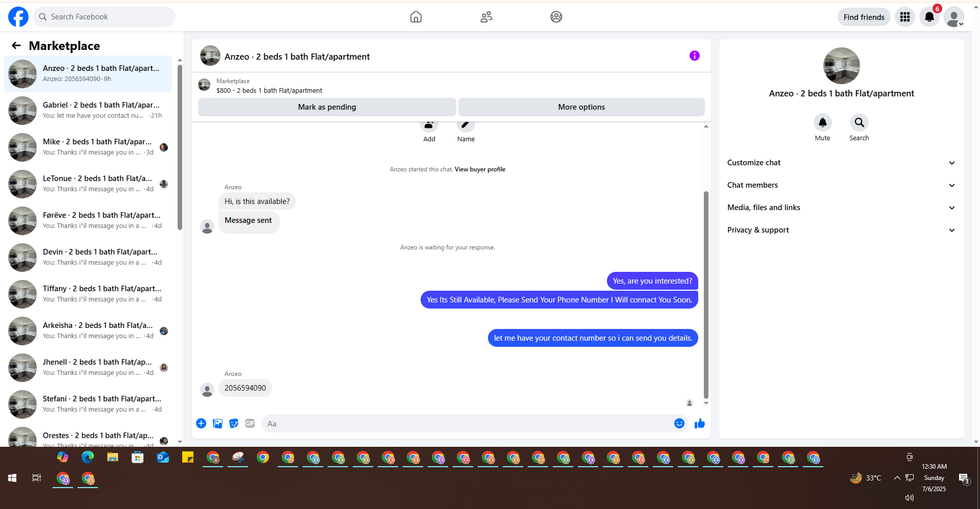Open the purple conversation info icon

point(694,56)
